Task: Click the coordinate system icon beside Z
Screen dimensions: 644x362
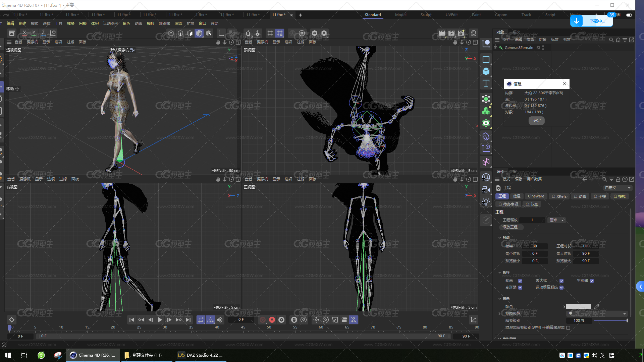Action: click(x=53, y=33)
